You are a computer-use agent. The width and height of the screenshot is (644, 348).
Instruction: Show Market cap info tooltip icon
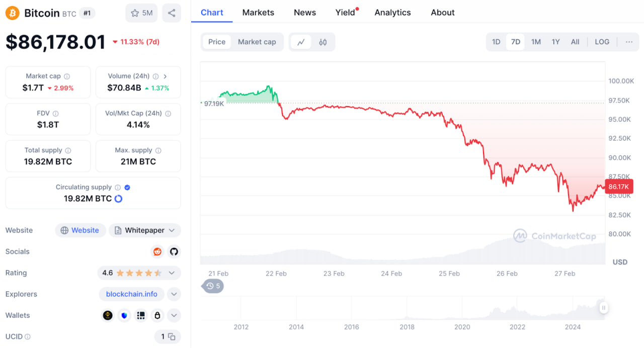[x=67, y=76]
